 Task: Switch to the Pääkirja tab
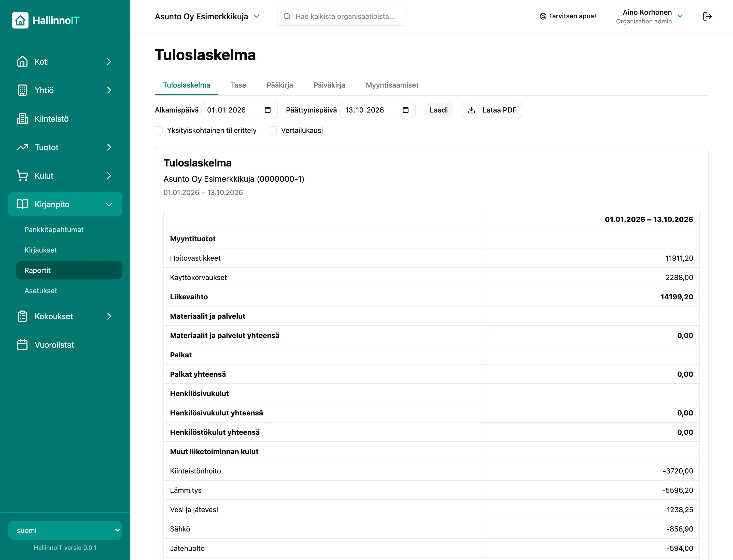tap(280, 85)
